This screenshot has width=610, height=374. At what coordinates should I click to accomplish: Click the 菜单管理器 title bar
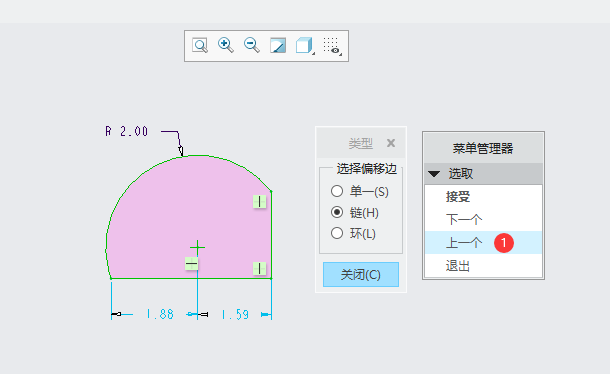483,148
